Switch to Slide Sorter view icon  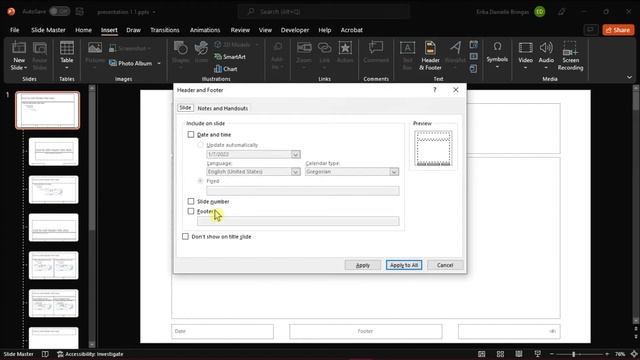[500, 354]
